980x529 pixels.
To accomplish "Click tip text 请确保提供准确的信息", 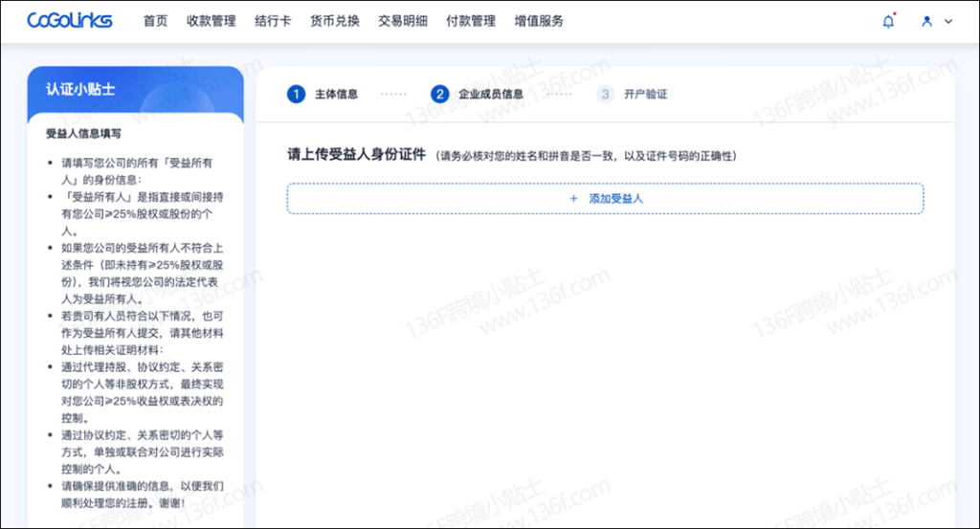I will click(142, 494).
